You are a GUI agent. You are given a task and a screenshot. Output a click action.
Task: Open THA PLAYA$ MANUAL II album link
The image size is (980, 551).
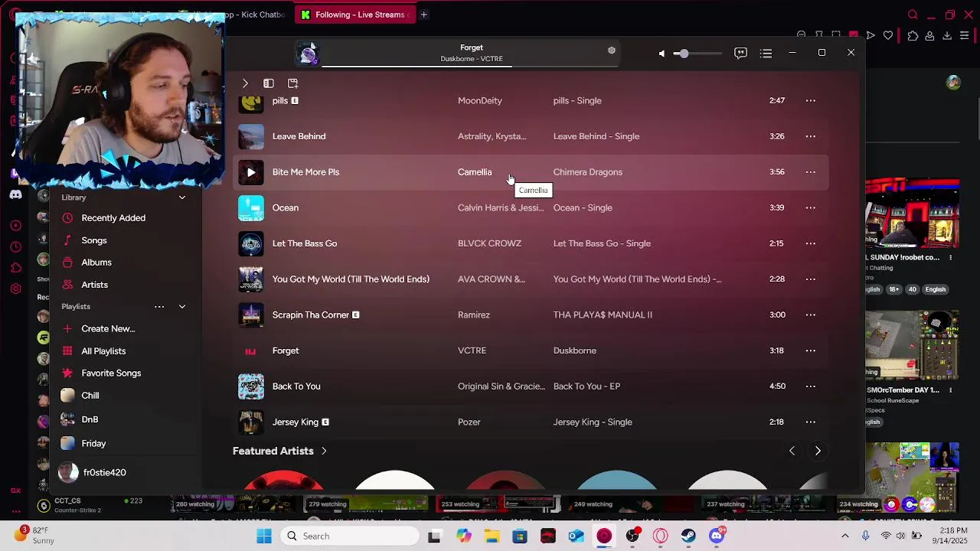click(x=603, y=315)
